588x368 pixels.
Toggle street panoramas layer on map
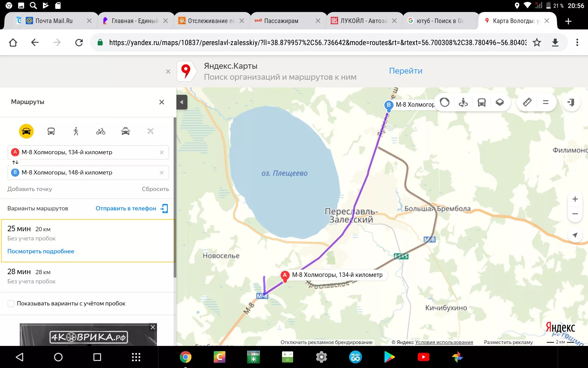[x=463, y=102]
